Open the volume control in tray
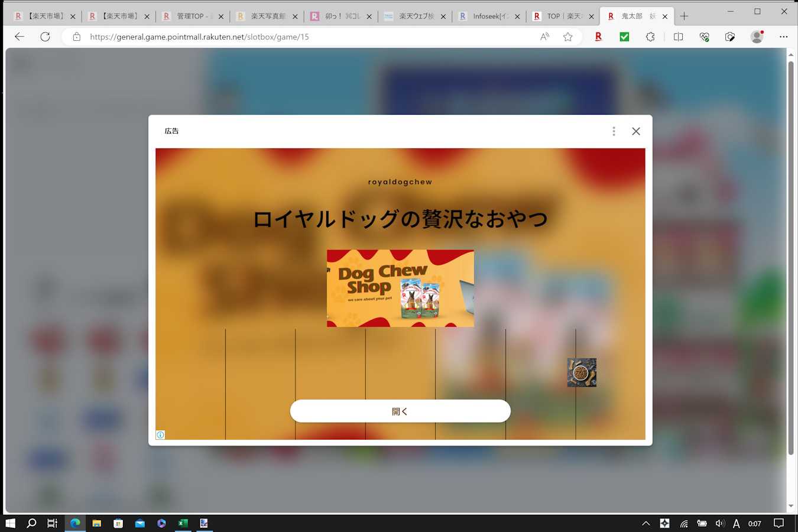The width and height of the screenshot is (798, 532). pos(719,523)
